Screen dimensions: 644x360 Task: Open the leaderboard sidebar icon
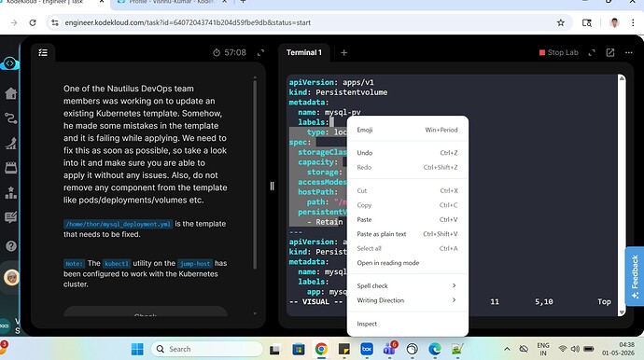[11, 192]
